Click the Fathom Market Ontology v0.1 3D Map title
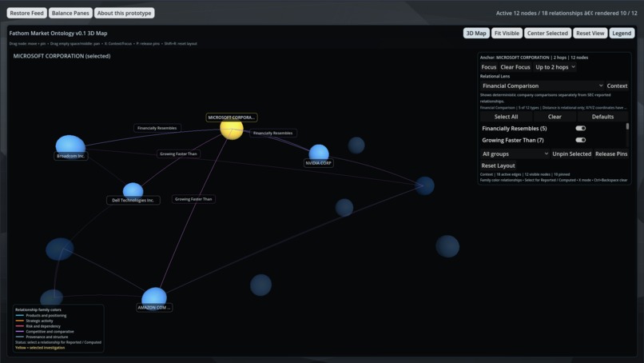This screenshot has width=644, height=363. click(58, 34)
